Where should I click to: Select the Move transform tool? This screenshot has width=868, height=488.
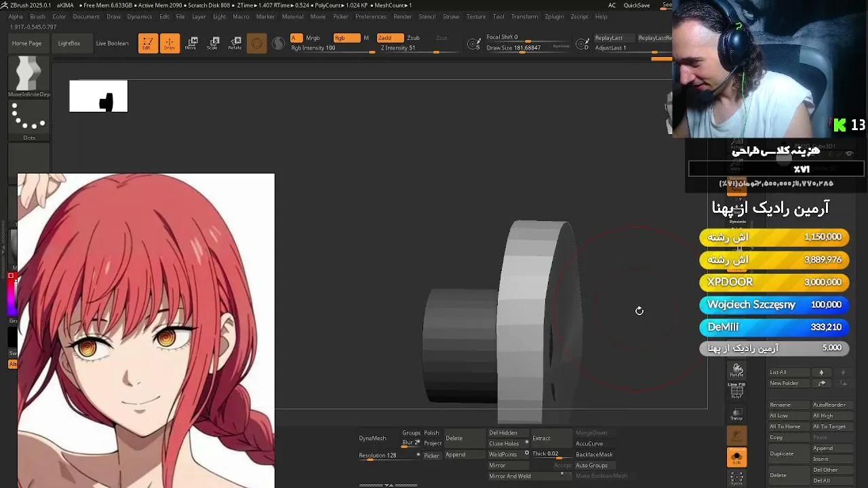tap(191, 43)
